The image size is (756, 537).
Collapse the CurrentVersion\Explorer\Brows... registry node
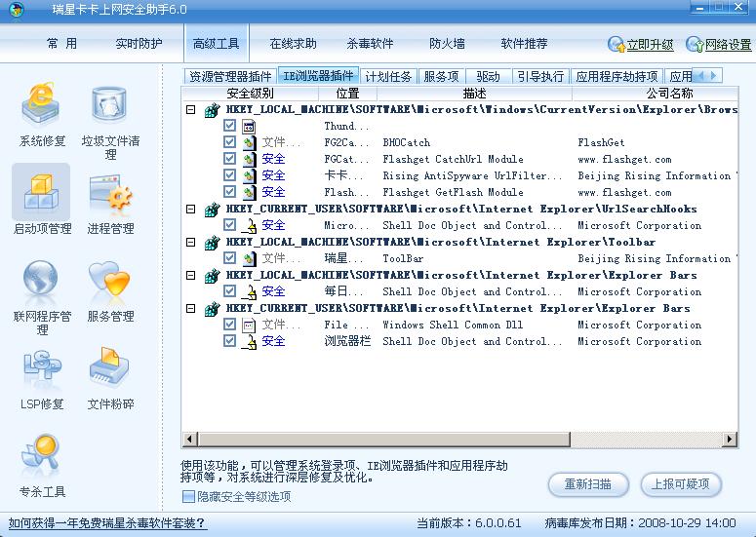click(191, 110)
